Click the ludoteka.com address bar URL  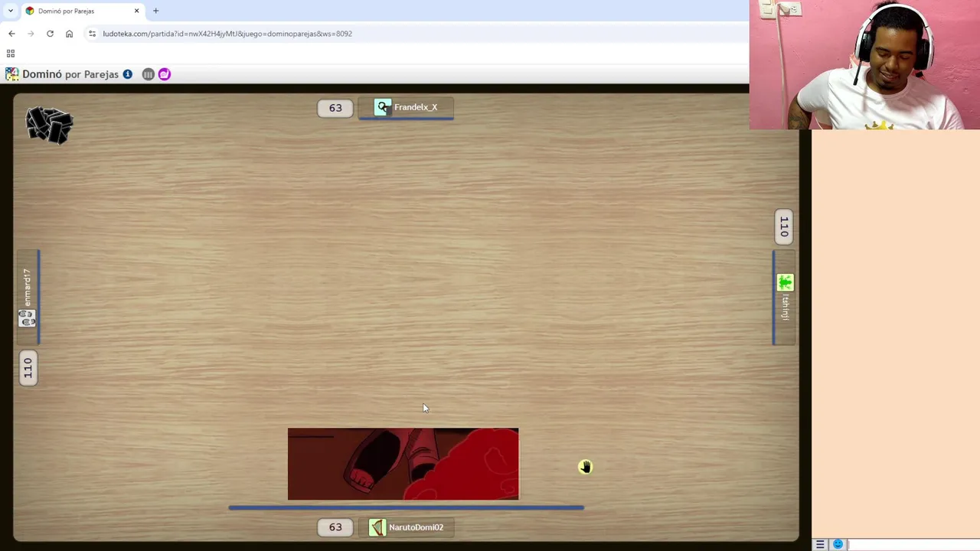click(x=227, y=34)
